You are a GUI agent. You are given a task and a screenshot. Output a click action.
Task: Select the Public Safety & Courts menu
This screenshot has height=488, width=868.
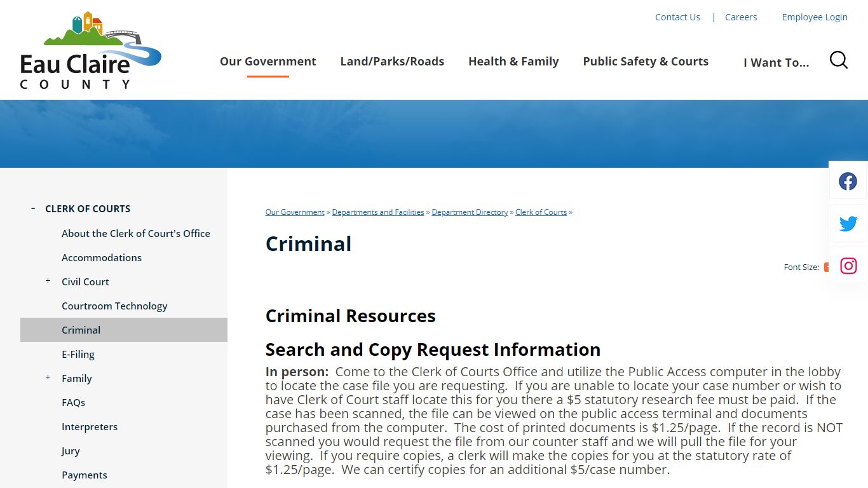point(646,61)
